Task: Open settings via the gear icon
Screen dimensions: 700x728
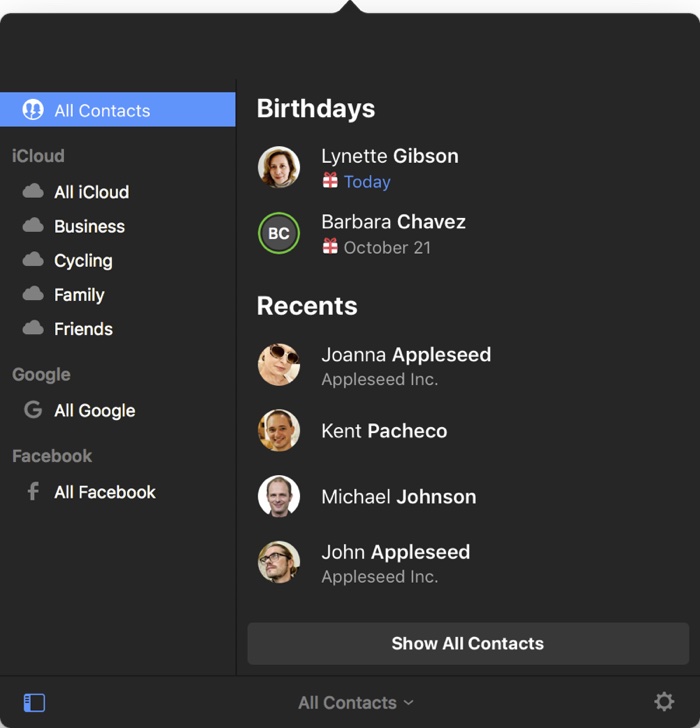Action: 664,702
